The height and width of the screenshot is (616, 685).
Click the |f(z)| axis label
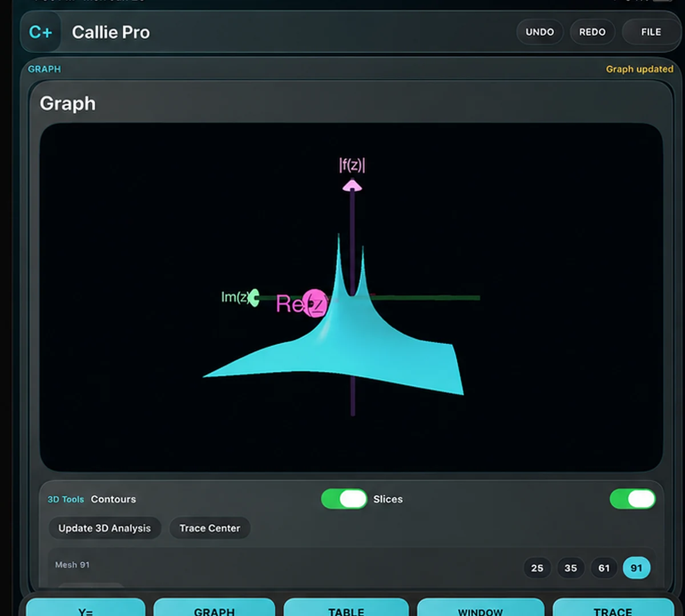click(352, 166)
